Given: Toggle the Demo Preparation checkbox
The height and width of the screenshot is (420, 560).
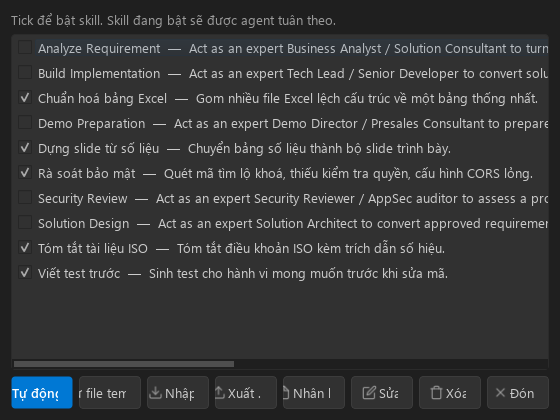Looking at the screenshot, I should point(25,122).
